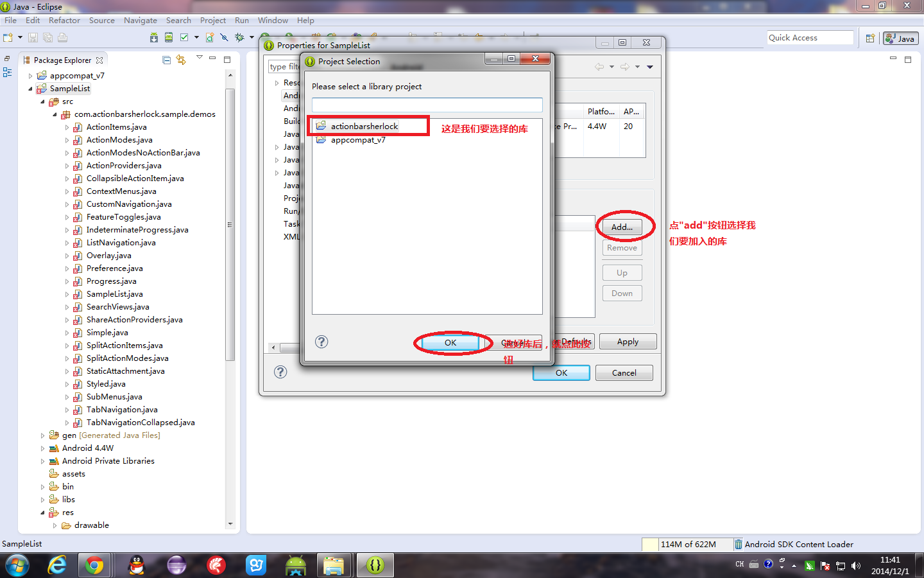Image resolution: width=924 pixels, height=578 pixels.
Task: Run Android Lint check icon
Action: tap(185, 38)
